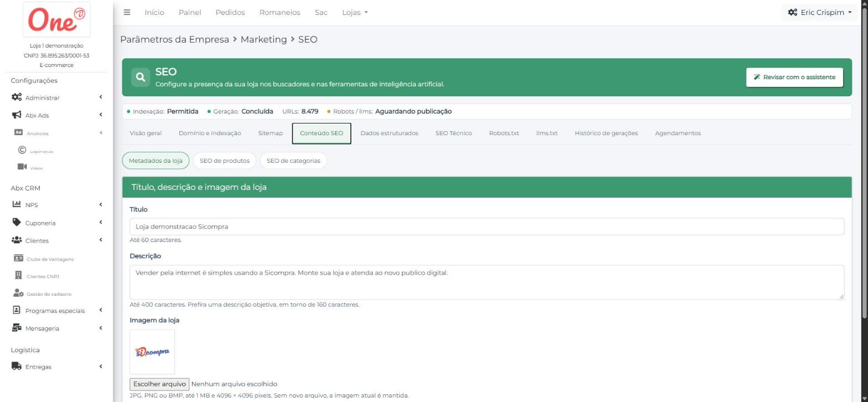The image size is (868, 402).
Task: Switch to the Sitemap tab
Action: [x=270, y=133]
